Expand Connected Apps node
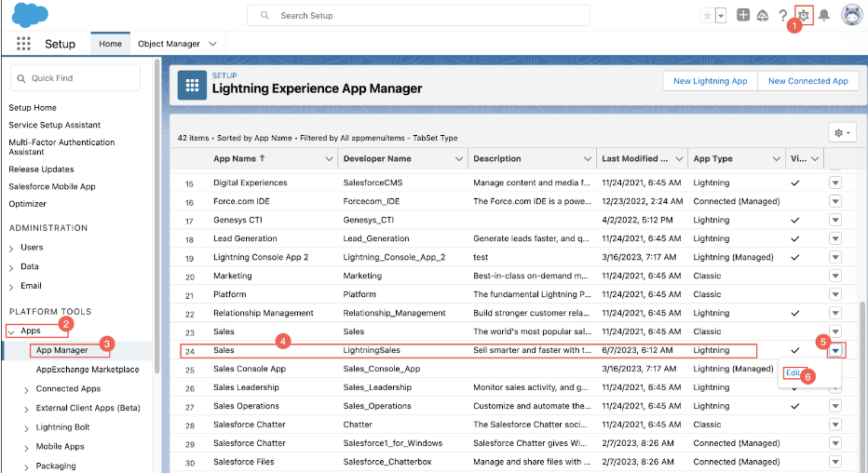Viewport: 868px width, 473px height. tap(26, 390)
